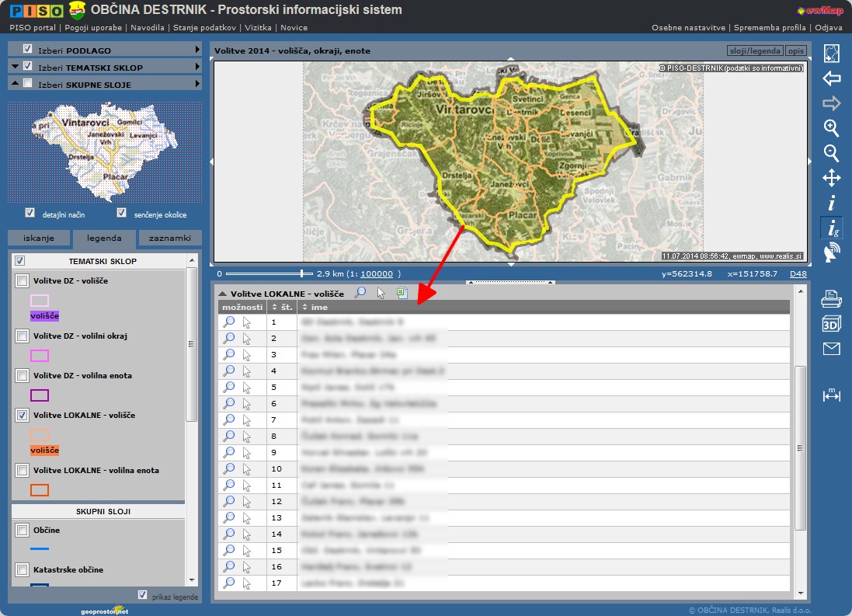The width and height of the screenshot is (852, 616).
Task: Toggle the 'senčenje okolice' checkbox
Action: tap(121, 213)
